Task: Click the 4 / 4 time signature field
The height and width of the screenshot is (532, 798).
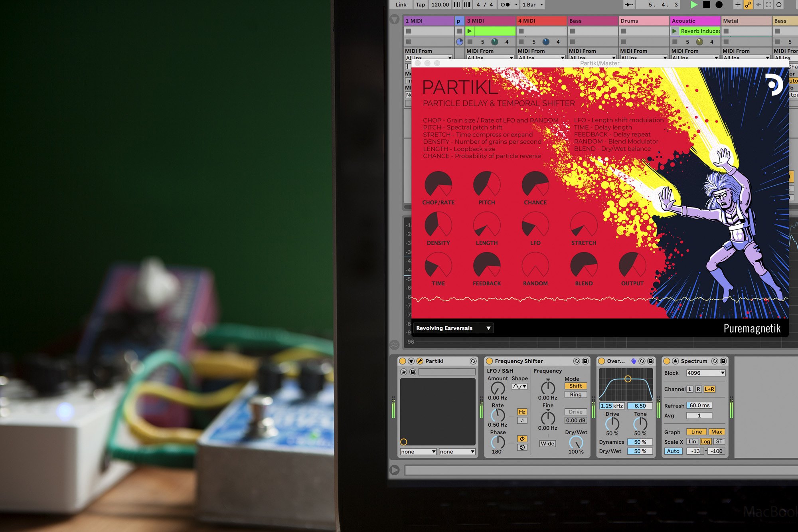Action: [x=484, y=5]
